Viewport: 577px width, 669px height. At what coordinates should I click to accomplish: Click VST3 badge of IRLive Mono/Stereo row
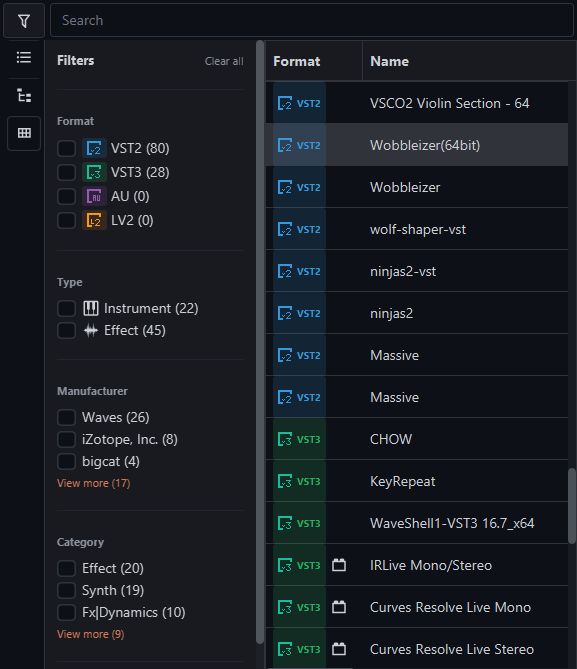coord(299,565)
